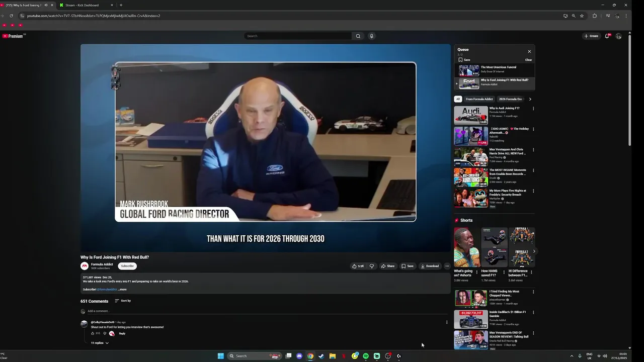Open options for Inside Cadillac's $1 Billion video
Screen dimensions: 644x362
pos(533,312)
